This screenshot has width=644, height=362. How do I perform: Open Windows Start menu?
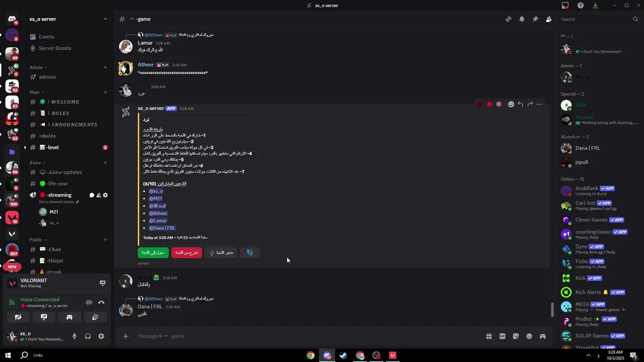click(x=8, y=355)
